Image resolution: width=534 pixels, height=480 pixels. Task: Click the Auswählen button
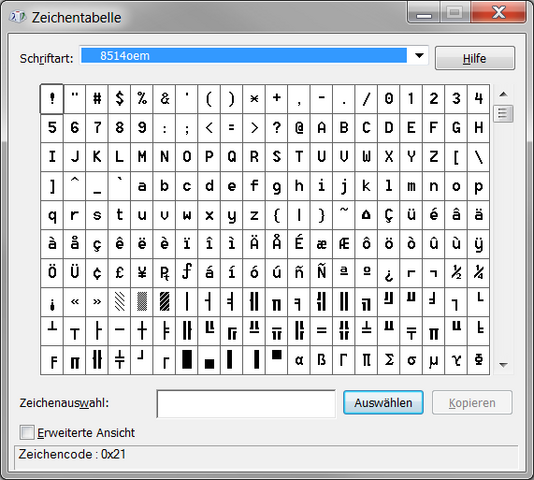point(383,403)
